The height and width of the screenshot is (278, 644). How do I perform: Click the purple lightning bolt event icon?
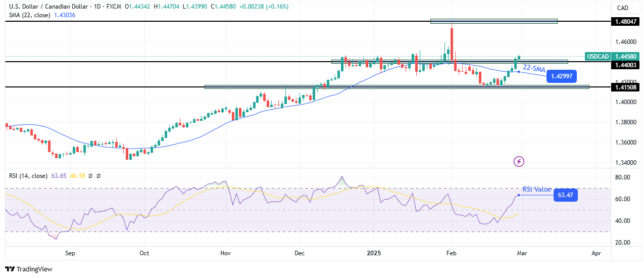coord(519,162)
